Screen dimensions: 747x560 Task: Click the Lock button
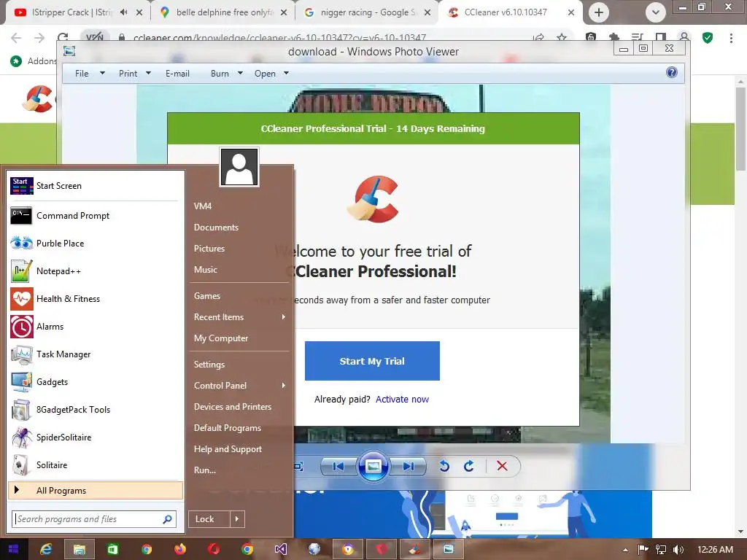click(x=209, y=519)
